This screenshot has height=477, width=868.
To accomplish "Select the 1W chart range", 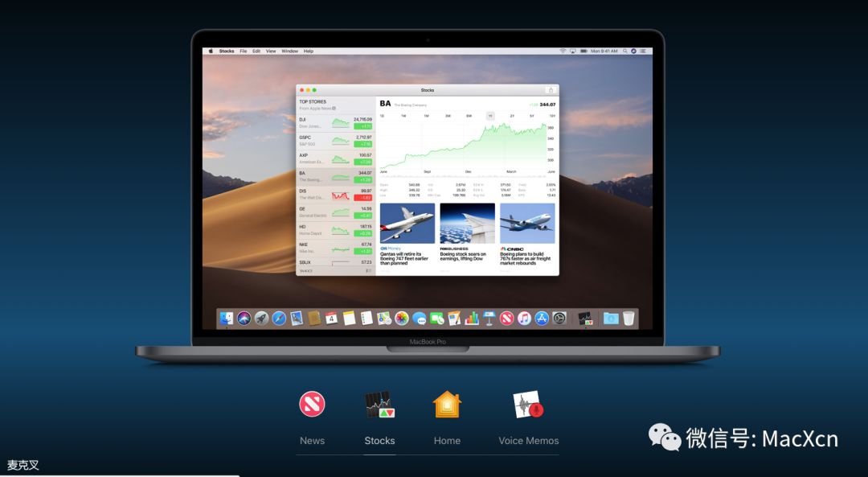I will pos(403,116).
